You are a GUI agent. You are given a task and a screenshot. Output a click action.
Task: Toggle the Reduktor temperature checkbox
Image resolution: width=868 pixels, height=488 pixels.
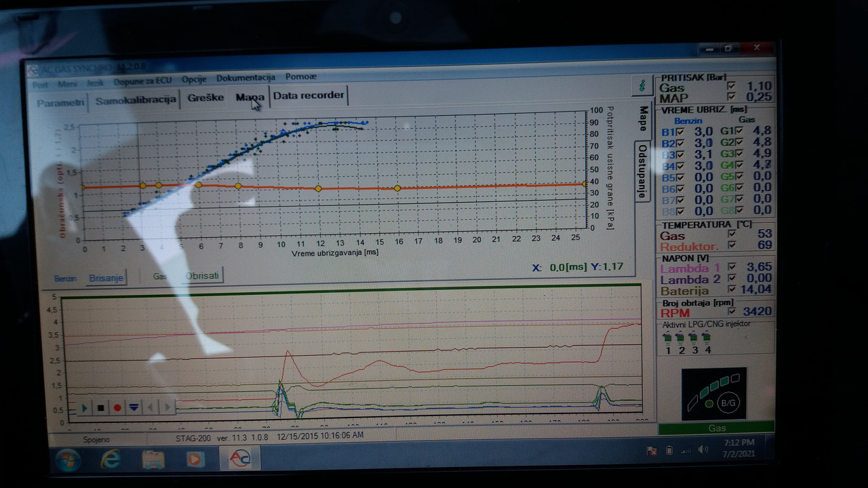tap(731, 245)
